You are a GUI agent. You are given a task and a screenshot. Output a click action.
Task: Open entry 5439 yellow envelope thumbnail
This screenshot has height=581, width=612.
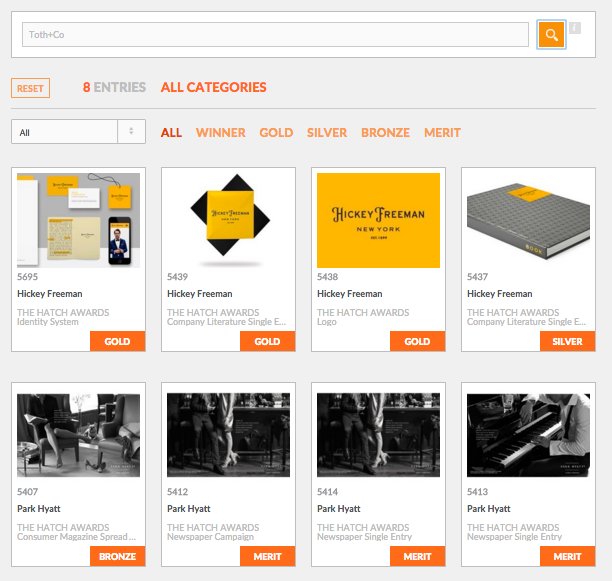(228, 220)
